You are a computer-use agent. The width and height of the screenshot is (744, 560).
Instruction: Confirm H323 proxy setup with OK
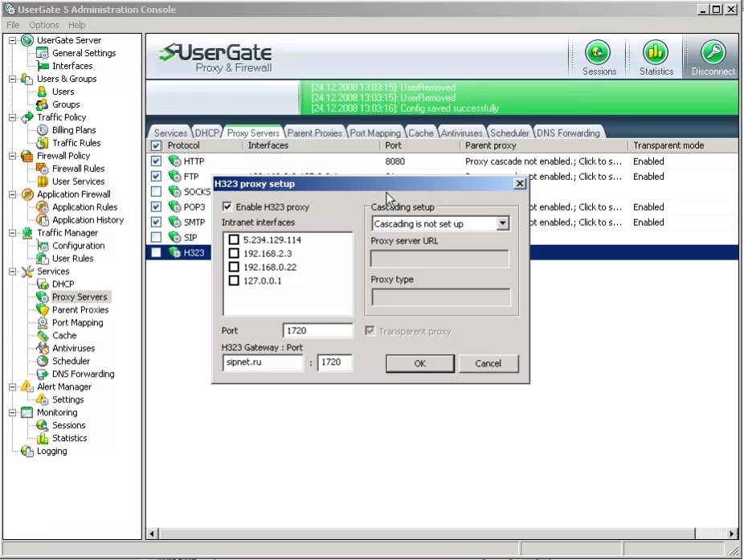pos(420,363)
